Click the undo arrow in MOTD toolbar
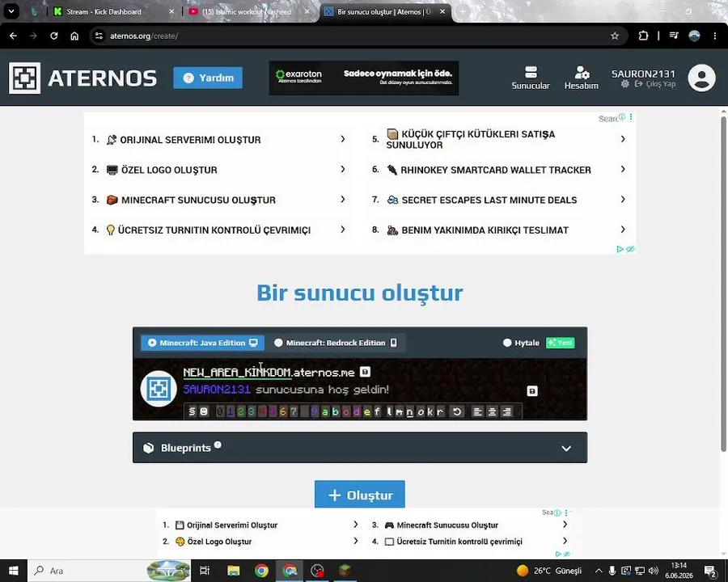Image resolution: width=728 pixels, height=582 pixels. [457, 411]
